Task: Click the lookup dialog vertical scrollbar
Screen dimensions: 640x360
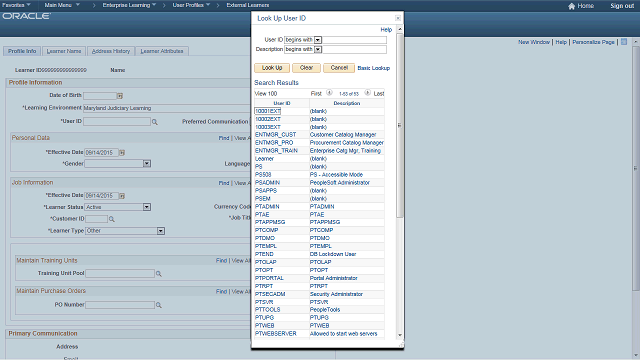Action: point(400,124)
